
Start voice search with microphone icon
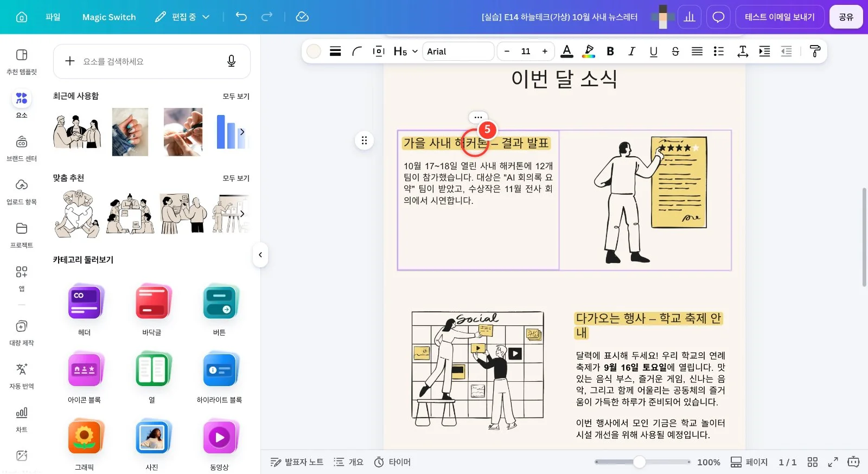(232, 61)
